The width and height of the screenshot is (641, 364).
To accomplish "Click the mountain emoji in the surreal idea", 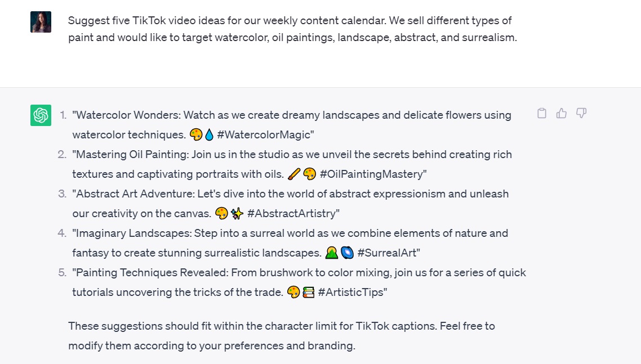I will (332, 253).
